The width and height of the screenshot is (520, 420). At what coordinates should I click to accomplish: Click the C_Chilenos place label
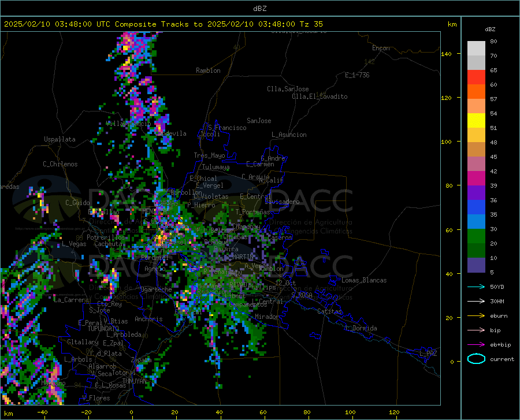[x=60, y=164]
